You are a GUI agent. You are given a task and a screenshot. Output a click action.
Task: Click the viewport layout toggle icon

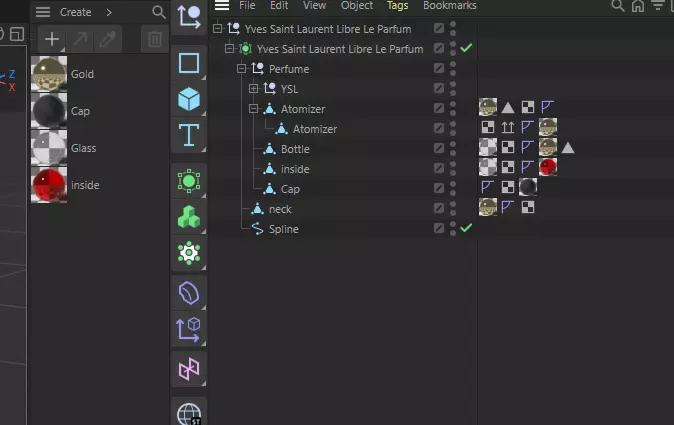pos(17,34)
